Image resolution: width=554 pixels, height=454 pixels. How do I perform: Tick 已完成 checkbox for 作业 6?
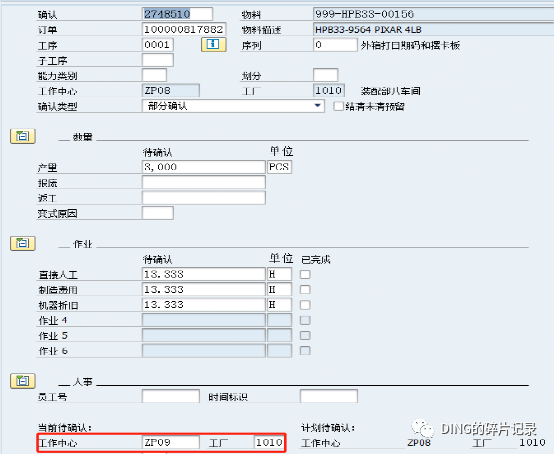305,351
